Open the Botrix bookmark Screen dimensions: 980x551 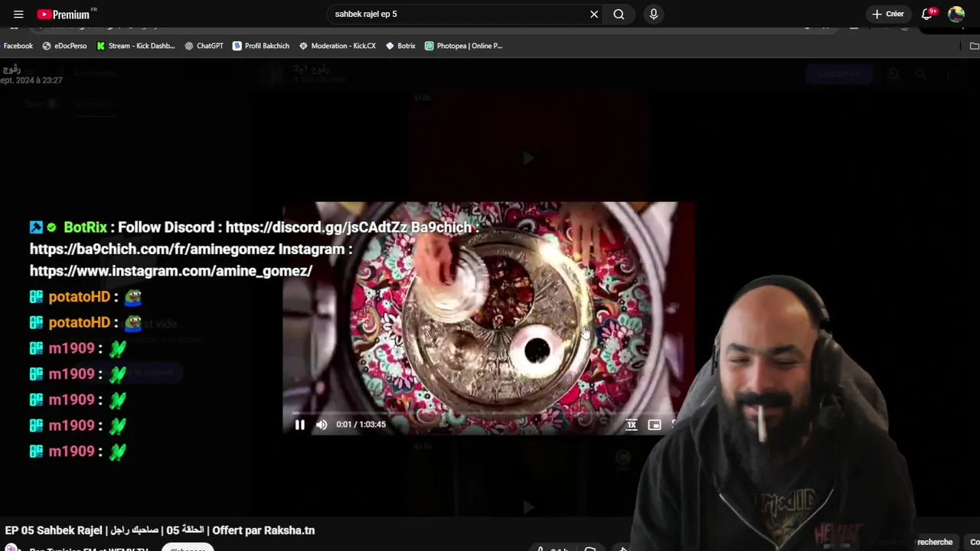[x=400, y=46]
